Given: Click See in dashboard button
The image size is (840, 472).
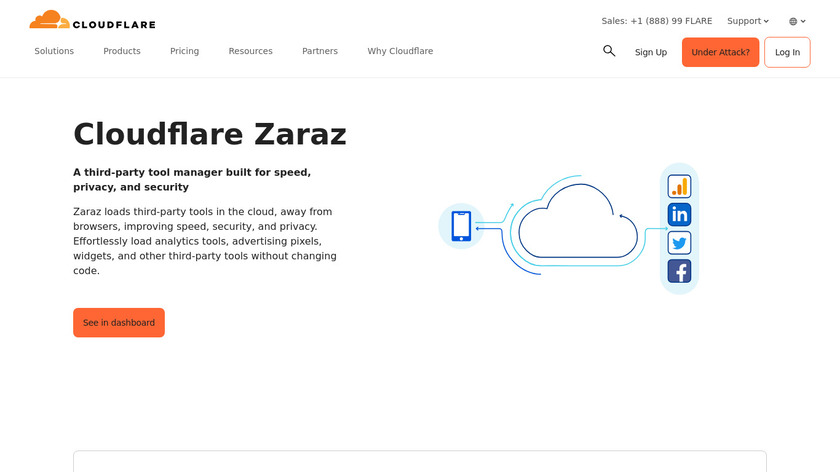Looking at the screenshot, I should [x=119, y=323].
